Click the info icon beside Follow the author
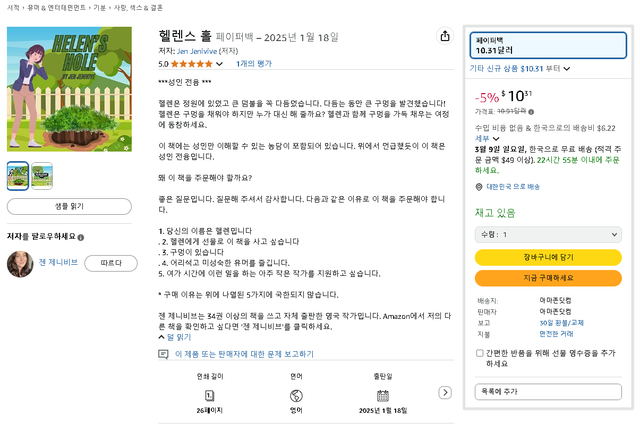The height and width of the screenshot is (429, 640). pyautogui.click(x=81, y=237)
